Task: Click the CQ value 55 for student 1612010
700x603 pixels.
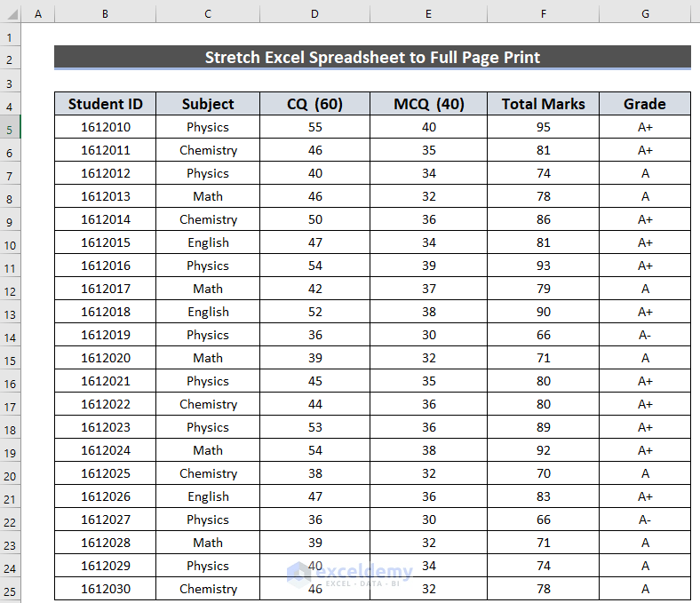Action: tap(314, 127)
